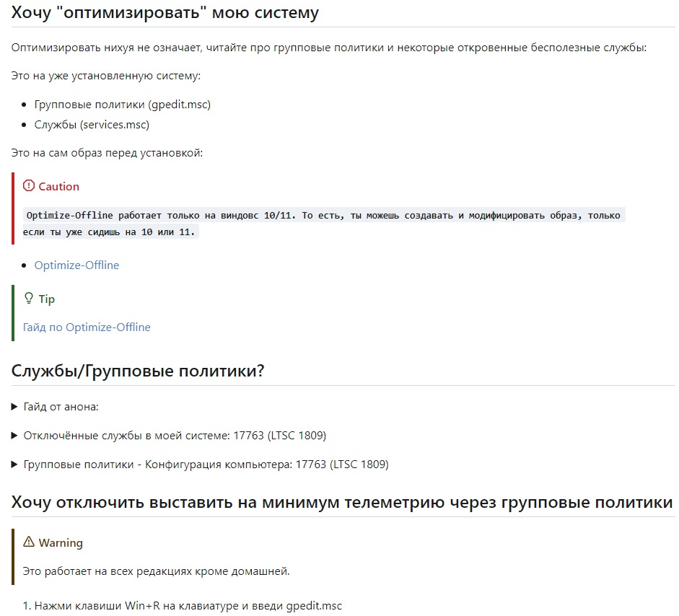The height and width of the screenshot is (616, 679).
Task: Click the services.msc bullet item
Action: point(92,125)
